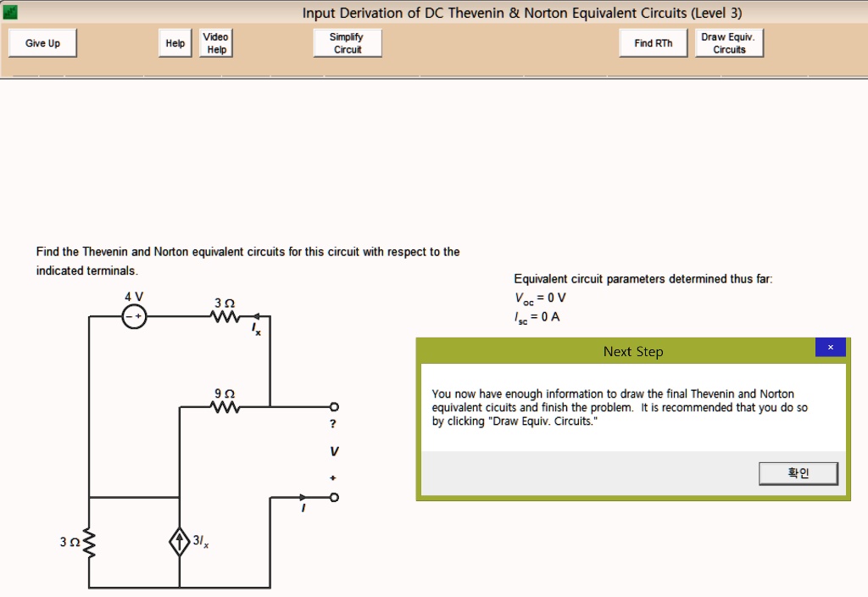Select the 9 Ω resistor in the circuit
868x597 pixels.
tap(223, 408)
